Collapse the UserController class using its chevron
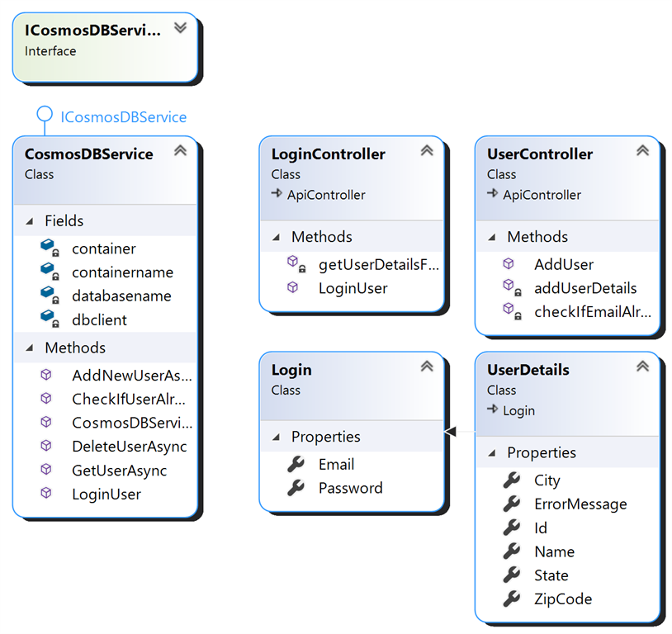 tap(642, 150)
